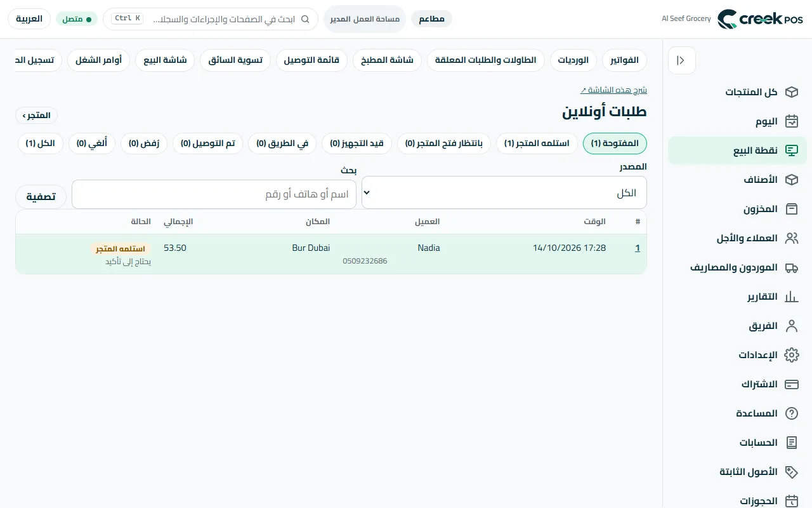812x508 pixels.
Task: Collapse the sidebar with the panel toggle icon
Action: 681,60
